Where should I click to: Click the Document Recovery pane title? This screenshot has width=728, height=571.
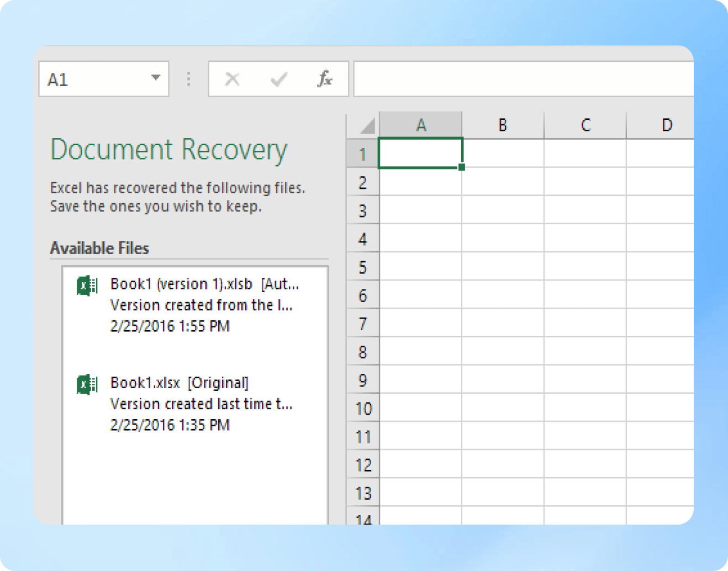[168, 149]
